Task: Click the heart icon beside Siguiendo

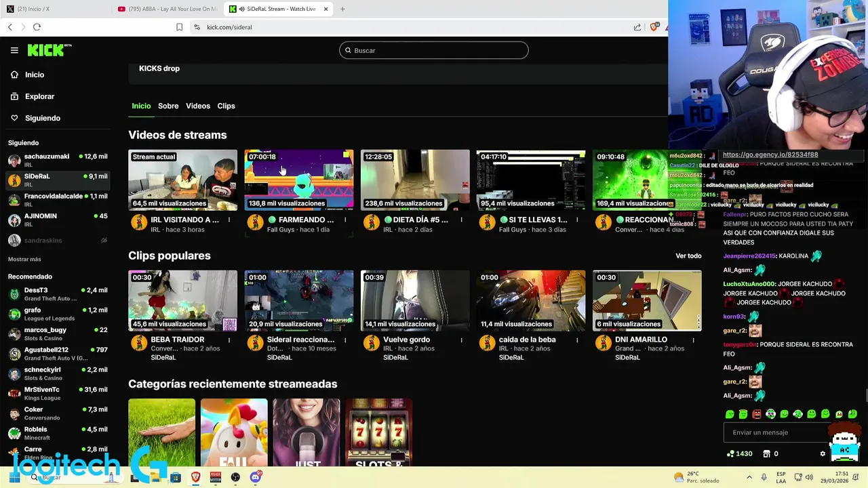Action: 14,118
